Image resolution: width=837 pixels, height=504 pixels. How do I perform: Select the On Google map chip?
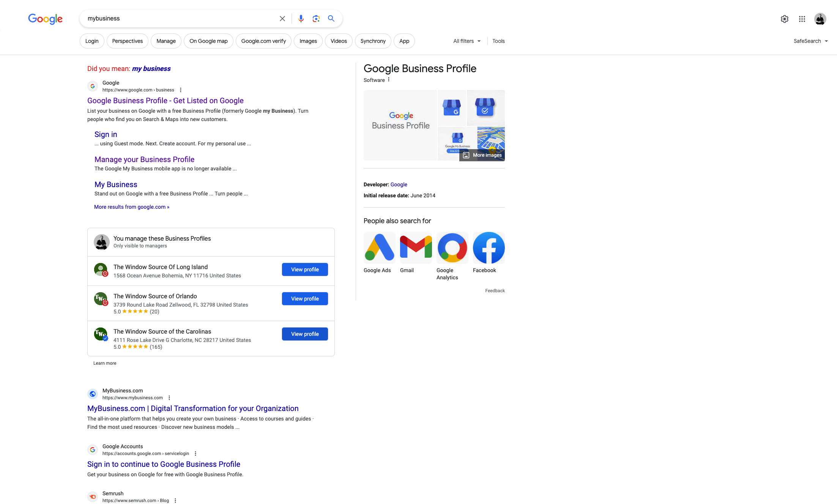(x=208, y=41)
